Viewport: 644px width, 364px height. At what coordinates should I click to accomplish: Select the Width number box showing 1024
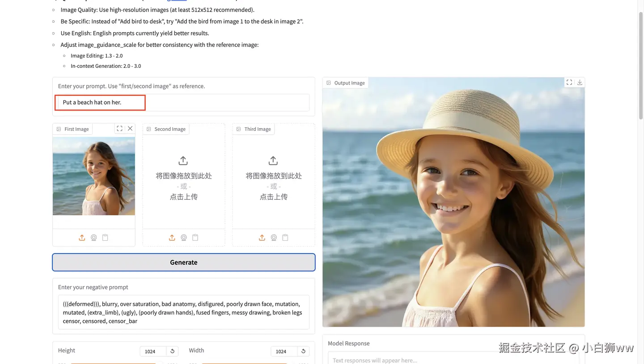tap(284, 351)
